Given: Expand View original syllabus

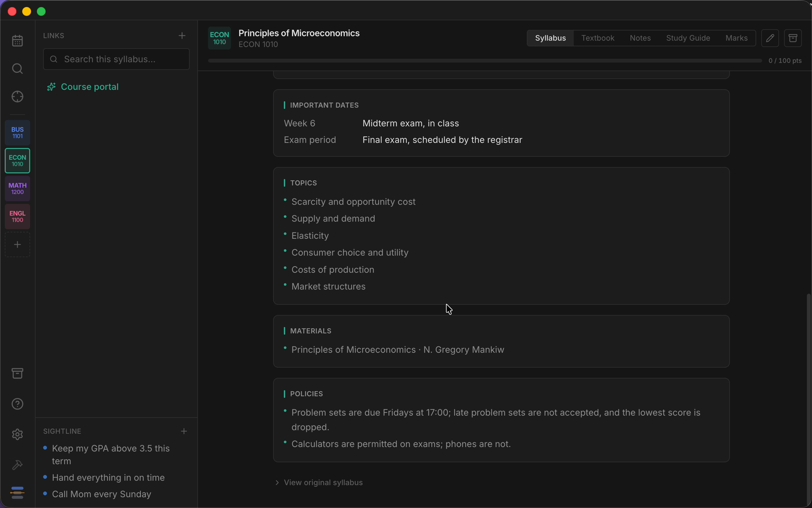Looking at the screenshot, I should (x=319, y=483).
